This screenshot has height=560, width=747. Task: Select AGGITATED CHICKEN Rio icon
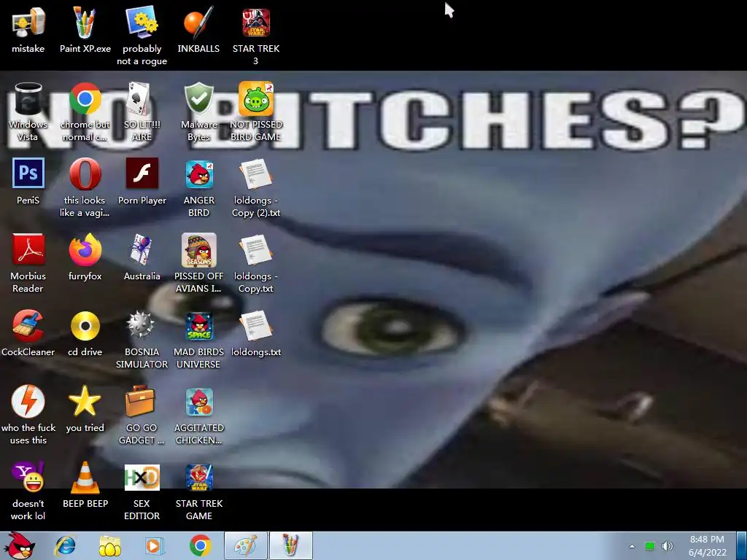198,402
